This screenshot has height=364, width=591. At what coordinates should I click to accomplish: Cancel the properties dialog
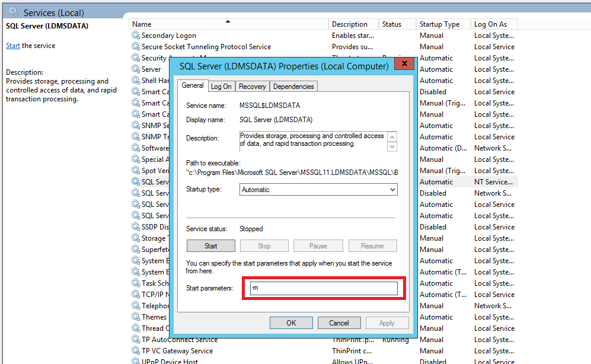pos(339,323)
